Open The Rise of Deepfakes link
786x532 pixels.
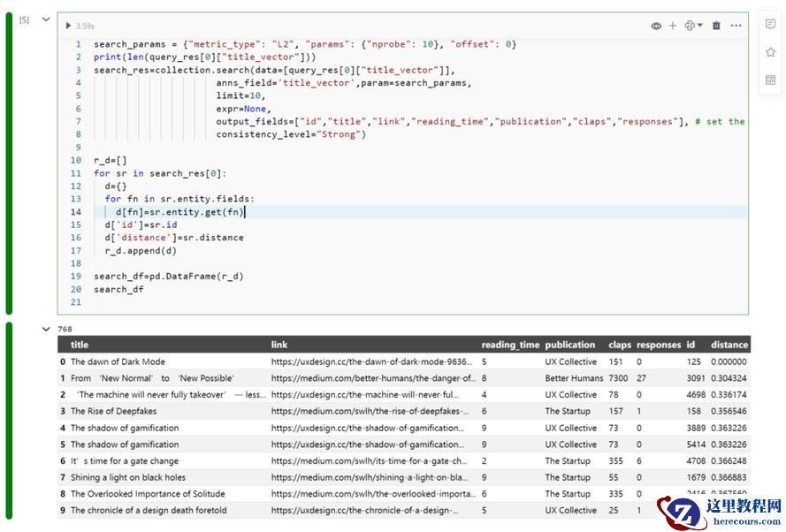pos(373,411)
